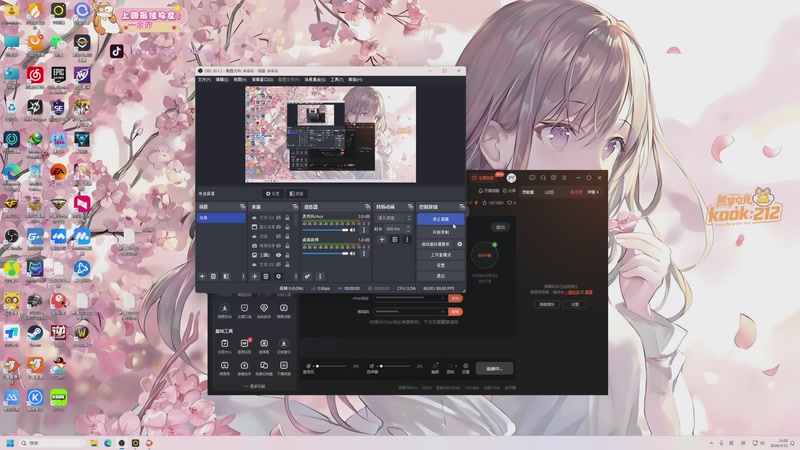Open the transition type dropdown (淡入淡出)

pyautogui.click(x=393, y=218)
